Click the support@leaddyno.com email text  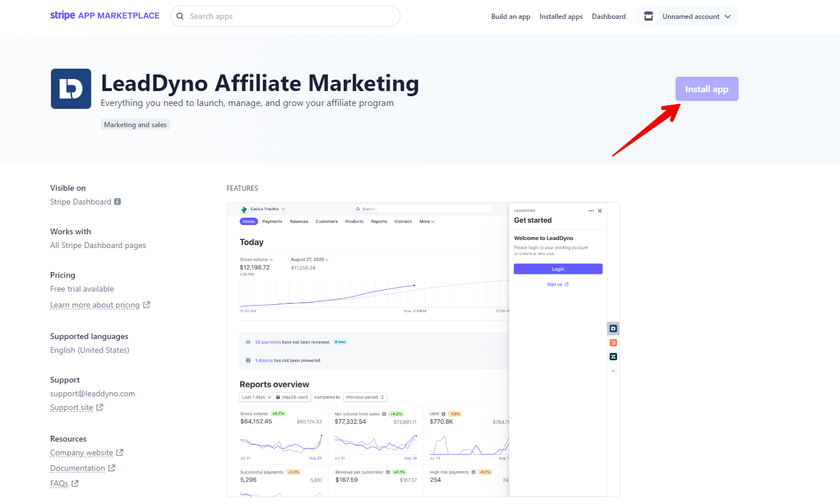coord(93,393)
